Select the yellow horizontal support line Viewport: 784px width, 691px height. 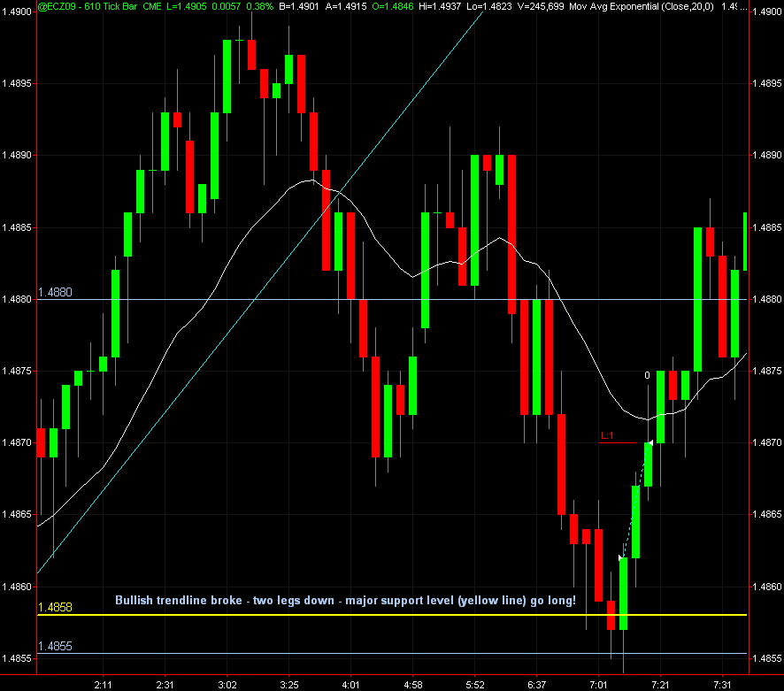pyautogui.click(x=392, y=615)
